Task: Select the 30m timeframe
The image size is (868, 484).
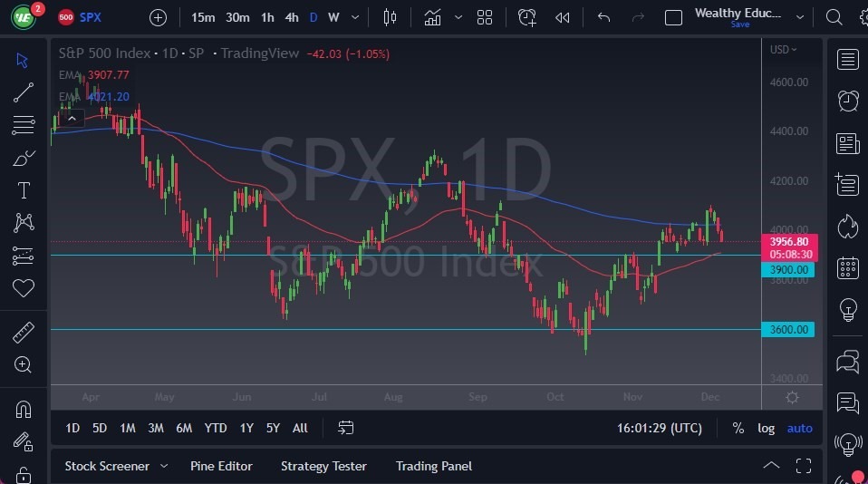Action: click(237, 18)
